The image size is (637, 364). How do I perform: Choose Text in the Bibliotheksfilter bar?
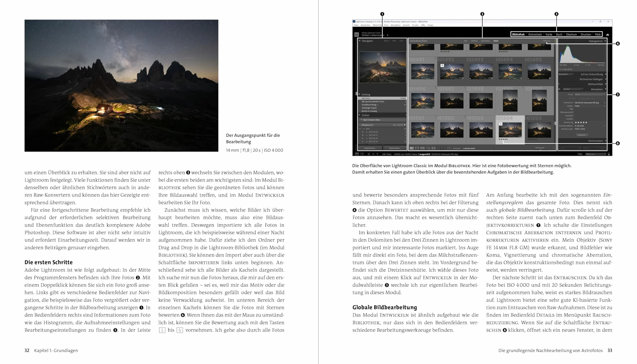coord(465,41)
